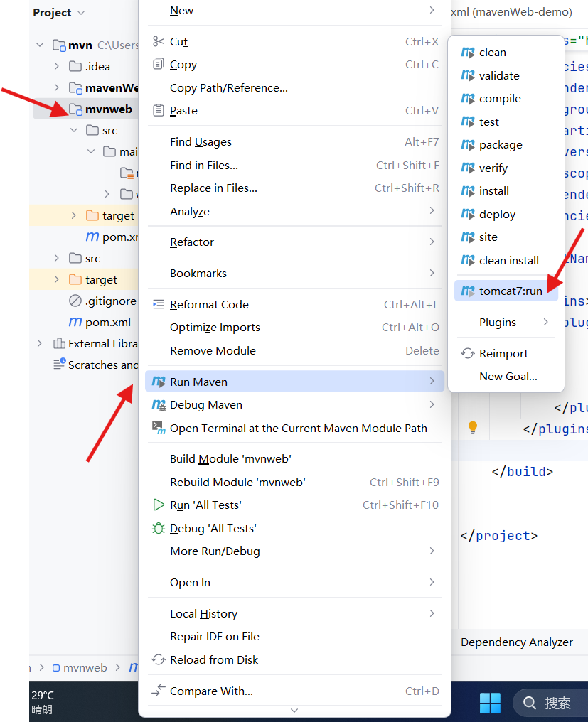This screenshot has width=588, height=722.
Task: Click the taskbar search box
Action: point(550,703)
